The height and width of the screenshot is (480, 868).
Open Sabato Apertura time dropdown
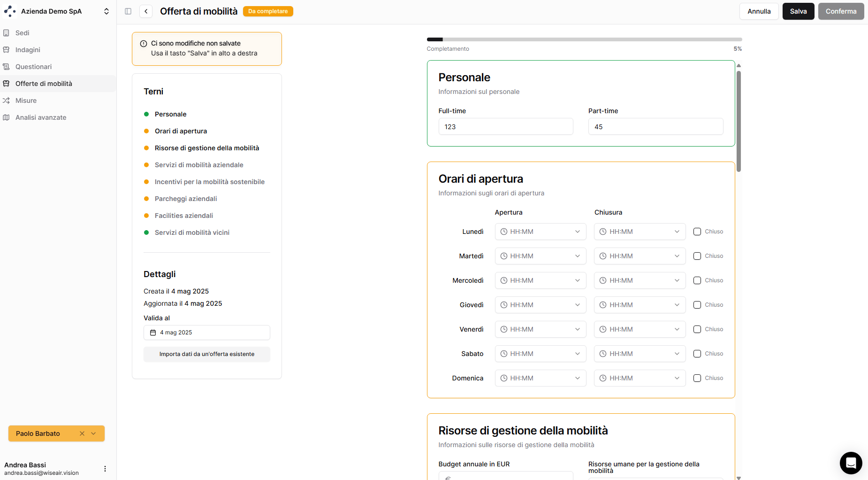[x=541, y=354]
